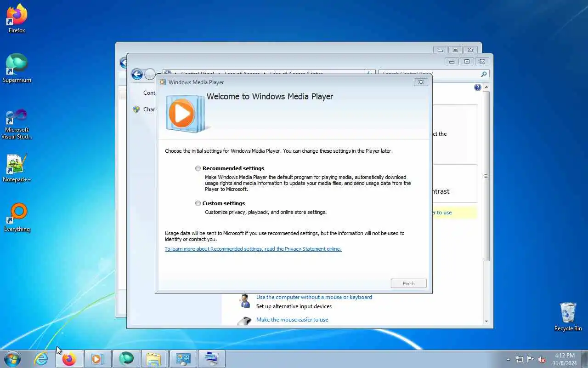Maximize the rear background window
The image size is (588, 368).
tap(455, 50)
